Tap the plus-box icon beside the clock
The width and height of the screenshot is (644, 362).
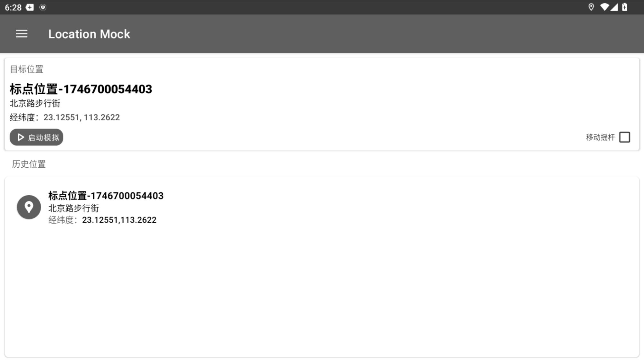pyautogui.click(x=30, y=7)
